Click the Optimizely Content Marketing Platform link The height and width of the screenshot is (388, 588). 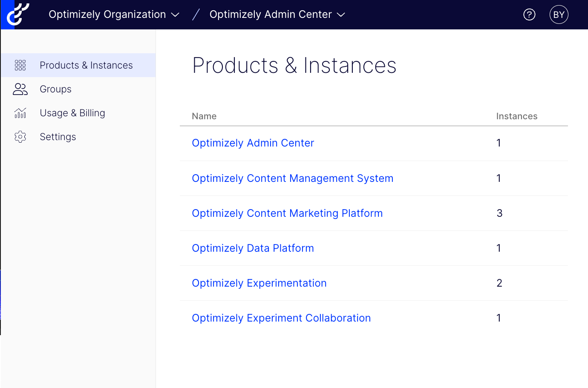click(x=287, y=213)
